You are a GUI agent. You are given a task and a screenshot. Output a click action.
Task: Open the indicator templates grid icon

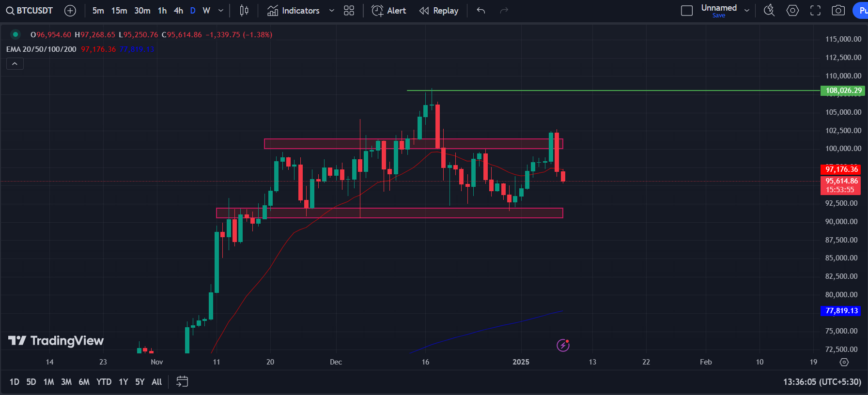pos(349,11)
